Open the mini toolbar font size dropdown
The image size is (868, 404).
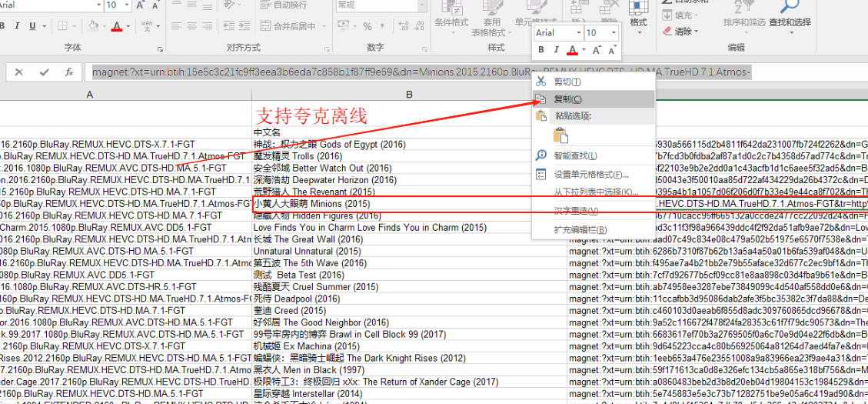613,33
